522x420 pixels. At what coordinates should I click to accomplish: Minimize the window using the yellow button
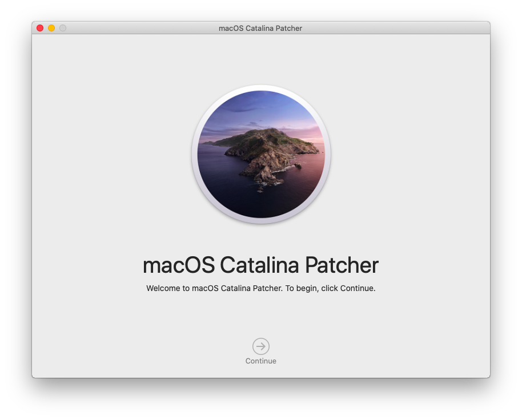click(x=51, y=28)
